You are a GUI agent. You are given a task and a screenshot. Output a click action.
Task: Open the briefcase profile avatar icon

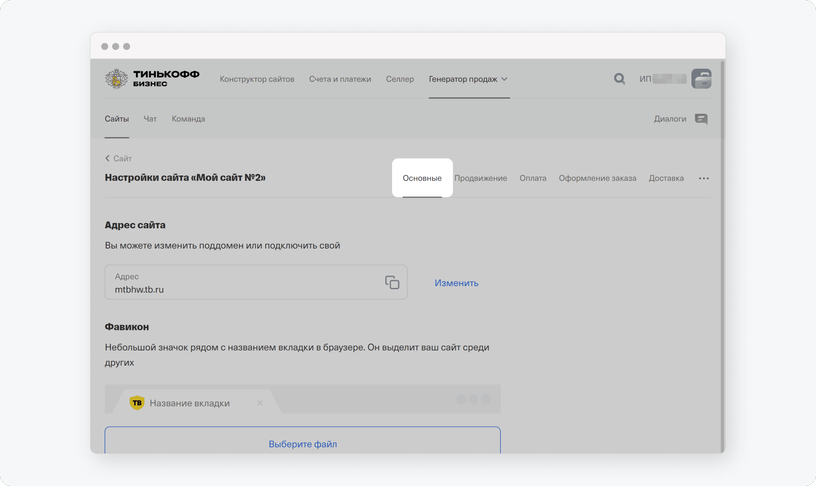[x=701, y=79]
